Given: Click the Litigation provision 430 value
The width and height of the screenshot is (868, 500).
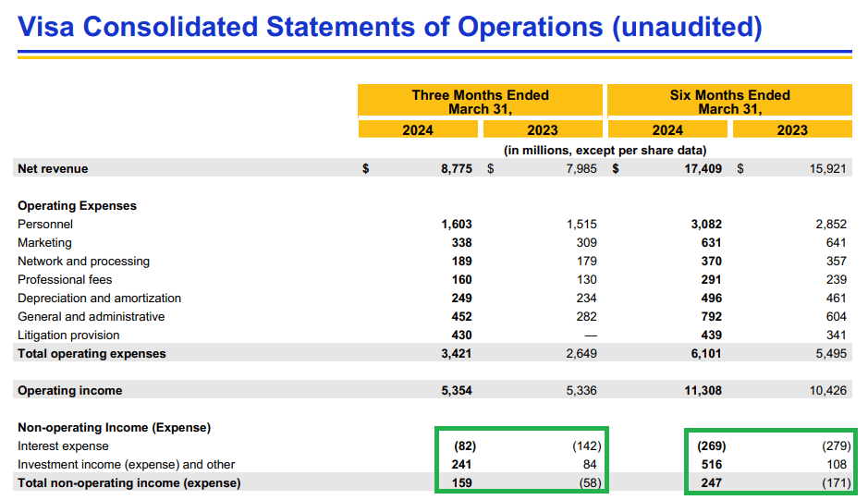Looking at the screenshot, I should click(461, 335).
